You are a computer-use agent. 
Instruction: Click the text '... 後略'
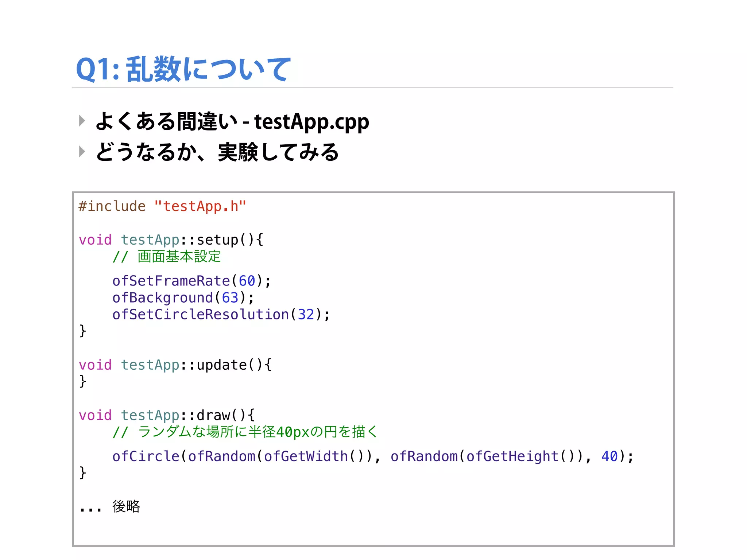(x=109, y=506)
